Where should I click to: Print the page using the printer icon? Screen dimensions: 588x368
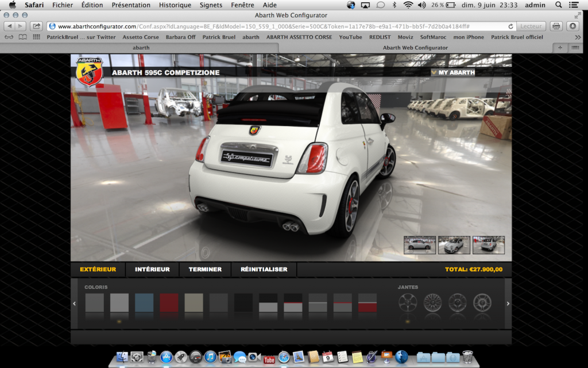tap(556, 26)
